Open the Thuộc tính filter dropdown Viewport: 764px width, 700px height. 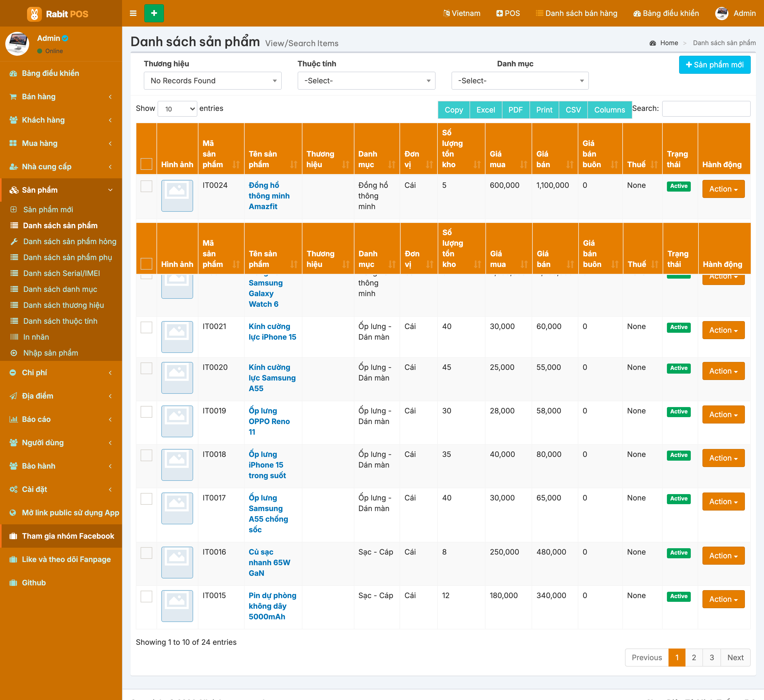click(x=366, y=81)
